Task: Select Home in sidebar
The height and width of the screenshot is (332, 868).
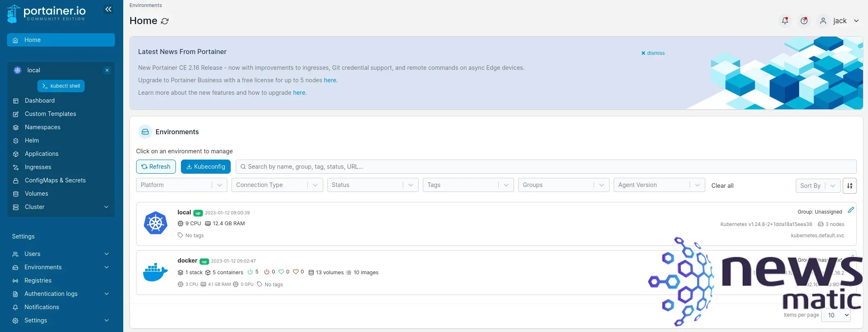Action: [61, 40]
